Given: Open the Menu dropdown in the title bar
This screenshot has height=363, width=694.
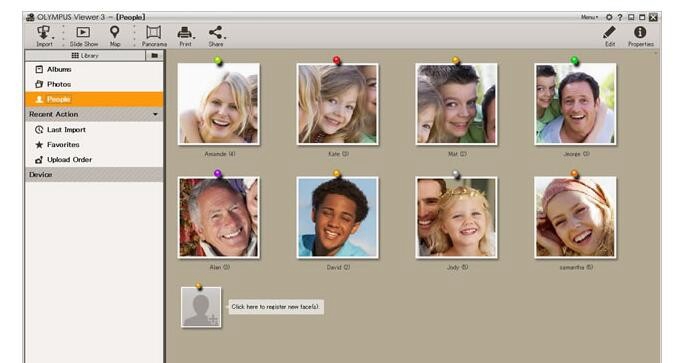Looking at the screenshot, I should 590,17.
